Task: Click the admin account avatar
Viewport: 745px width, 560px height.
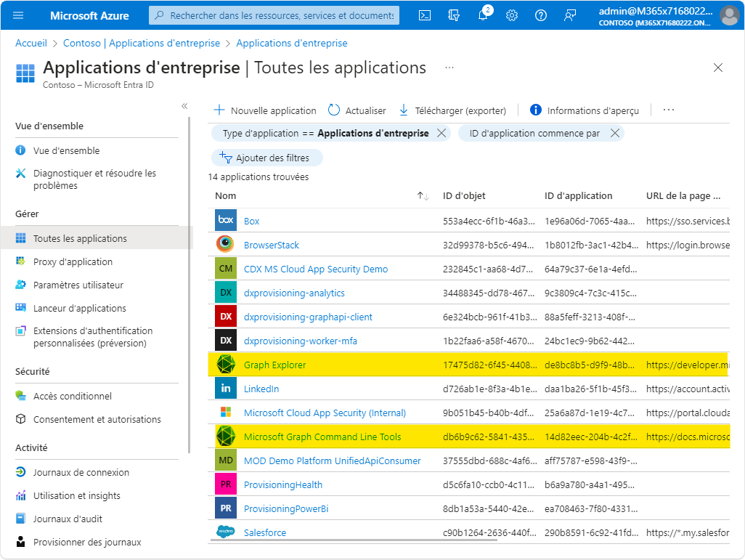Action: [729, 15]
